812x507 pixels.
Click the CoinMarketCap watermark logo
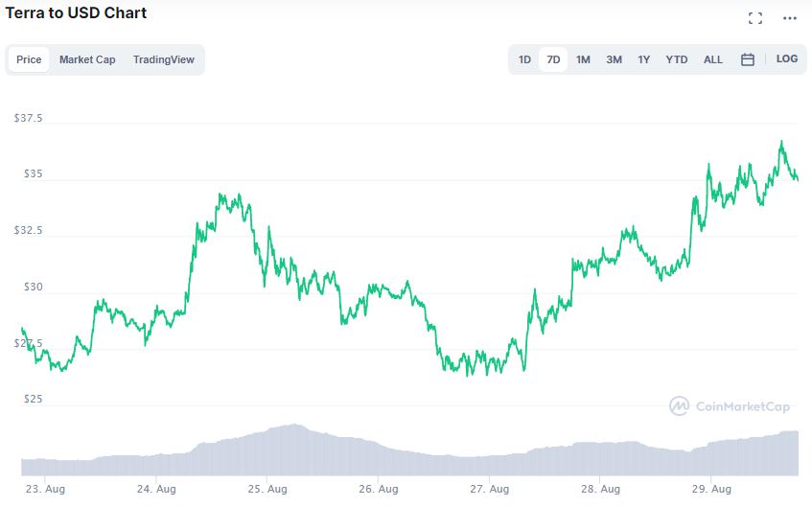(730, 406)
